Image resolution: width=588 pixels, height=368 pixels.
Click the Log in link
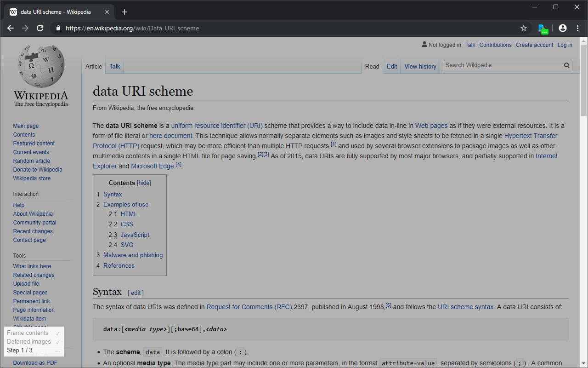click(565, 45)
